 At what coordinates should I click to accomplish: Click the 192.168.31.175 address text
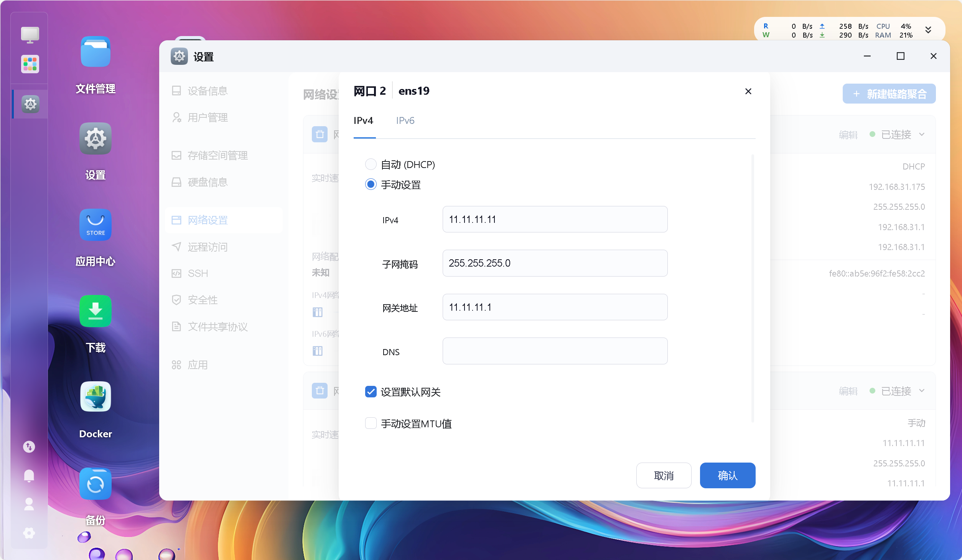pos(897,187)
